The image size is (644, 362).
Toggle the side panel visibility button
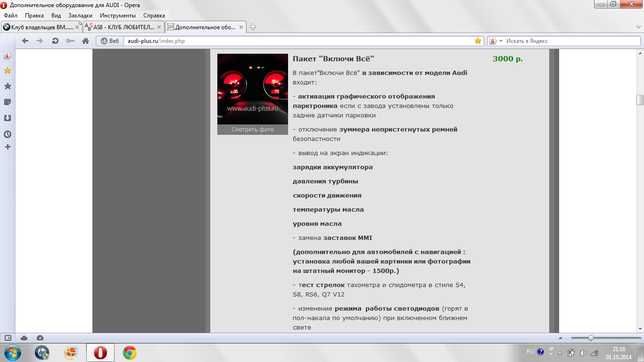coord(8,338)
